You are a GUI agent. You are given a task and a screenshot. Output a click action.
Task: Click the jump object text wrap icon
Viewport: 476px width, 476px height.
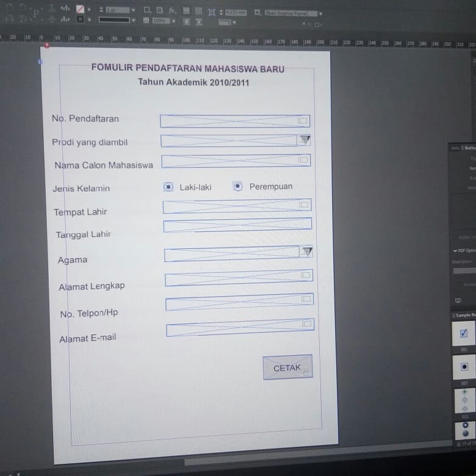click(x=199, y=21)
